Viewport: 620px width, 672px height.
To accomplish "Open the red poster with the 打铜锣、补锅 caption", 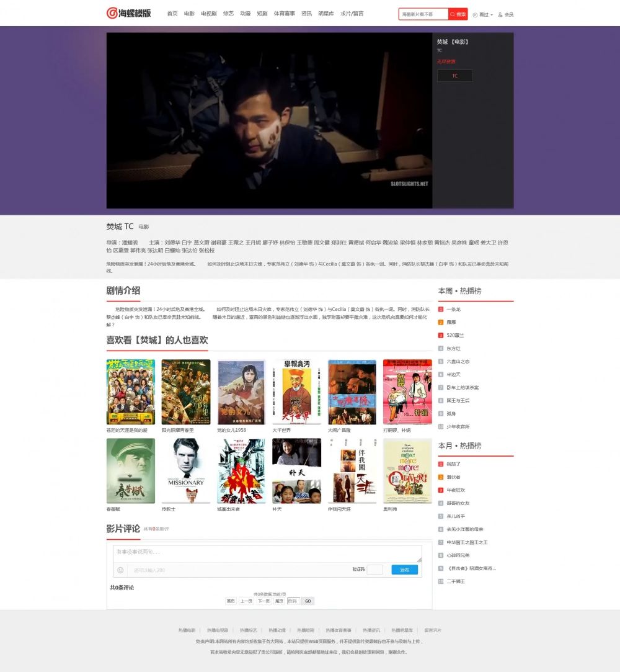I will (407, 392).
